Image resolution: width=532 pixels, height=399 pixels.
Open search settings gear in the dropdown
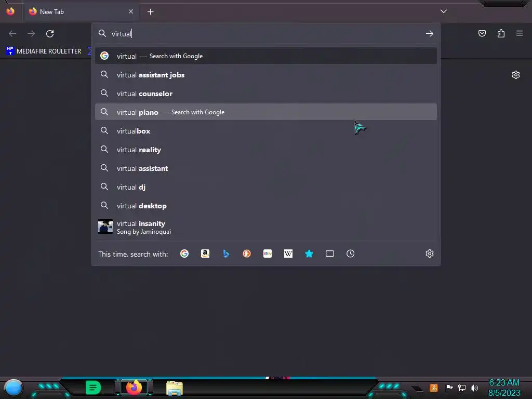430,254
